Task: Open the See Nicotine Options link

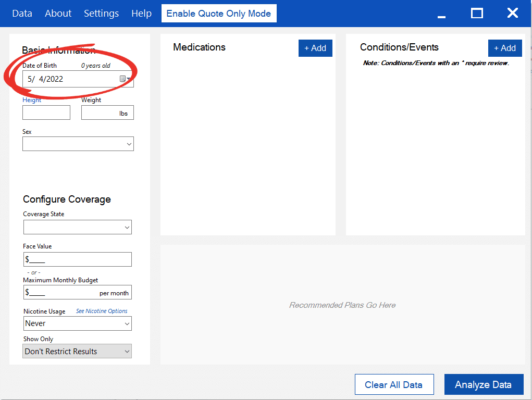Action: [102, 311]
